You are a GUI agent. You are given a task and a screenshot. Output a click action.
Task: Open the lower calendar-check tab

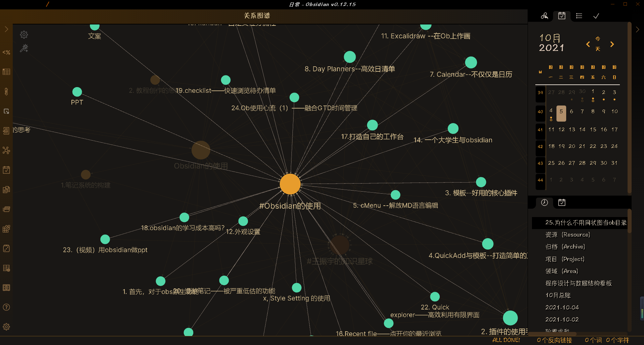562,202
